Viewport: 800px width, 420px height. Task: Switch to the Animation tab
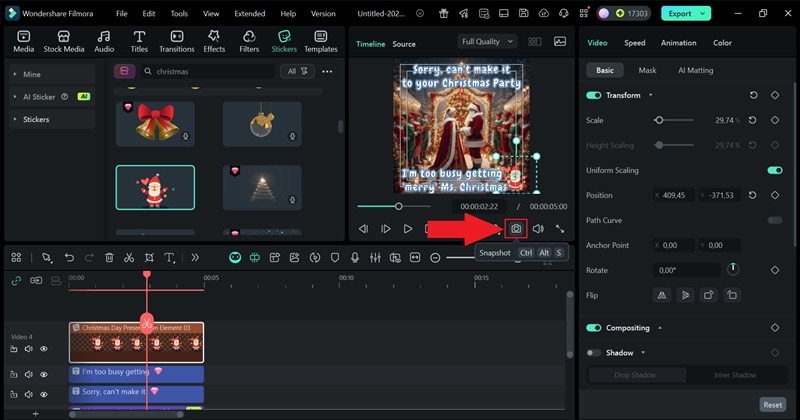click(679, 43)
